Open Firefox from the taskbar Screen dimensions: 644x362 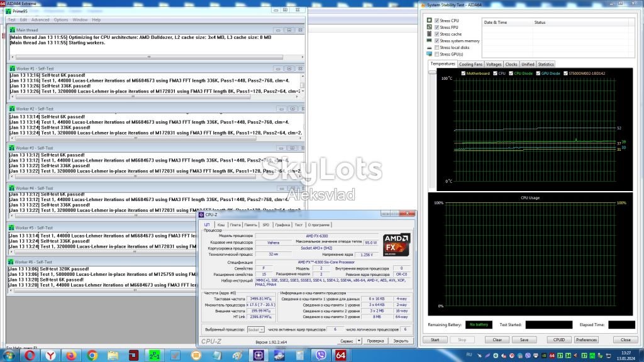pyautogui.click(x=71, y=355)
